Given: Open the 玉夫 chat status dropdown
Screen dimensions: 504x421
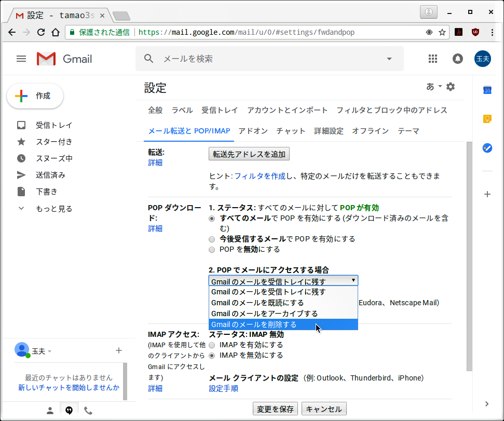Looking at the screenshot, I should point(42,351).
